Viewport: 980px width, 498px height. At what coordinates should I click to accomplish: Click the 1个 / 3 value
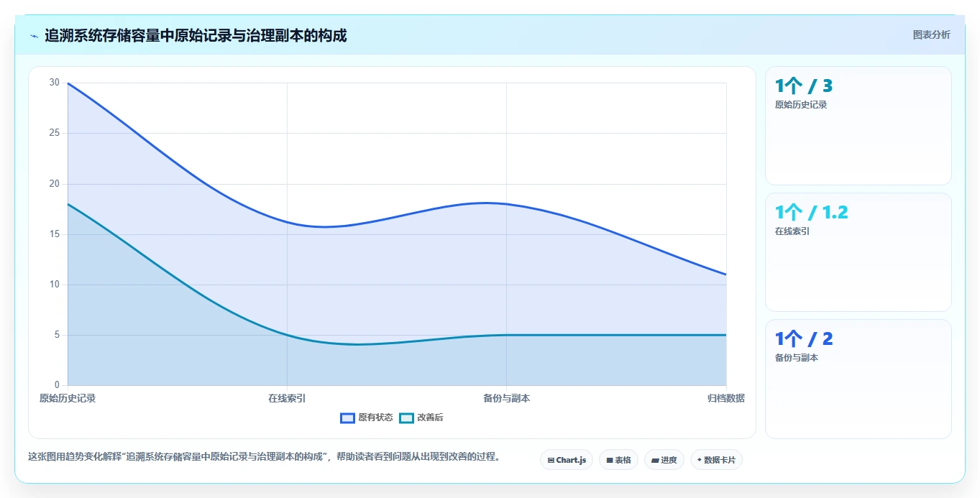[804, 86]
